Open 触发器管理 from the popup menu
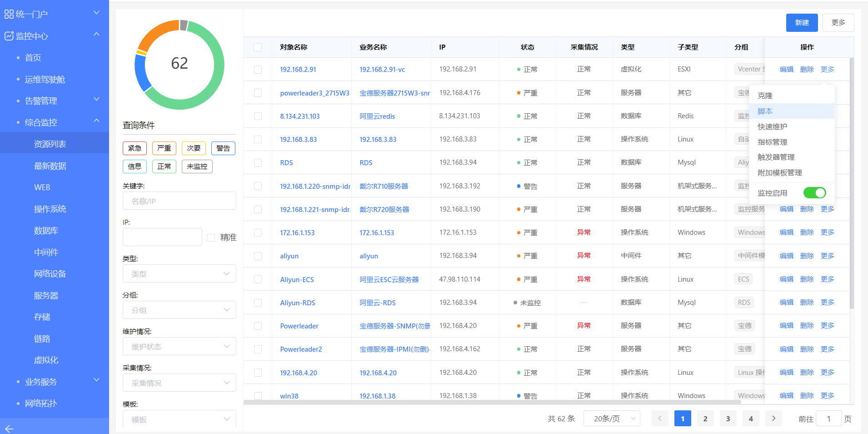Screen dimensions: 868x434 [x=792, y=157]
